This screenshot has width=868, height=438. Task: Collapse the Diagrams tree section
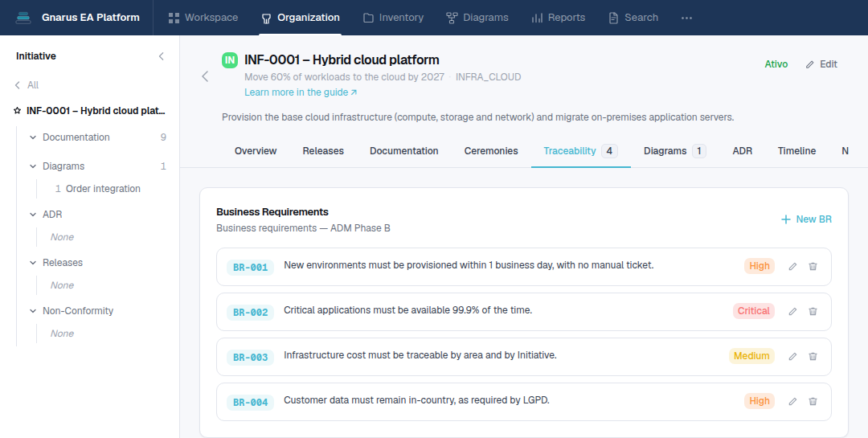[33, 166]
